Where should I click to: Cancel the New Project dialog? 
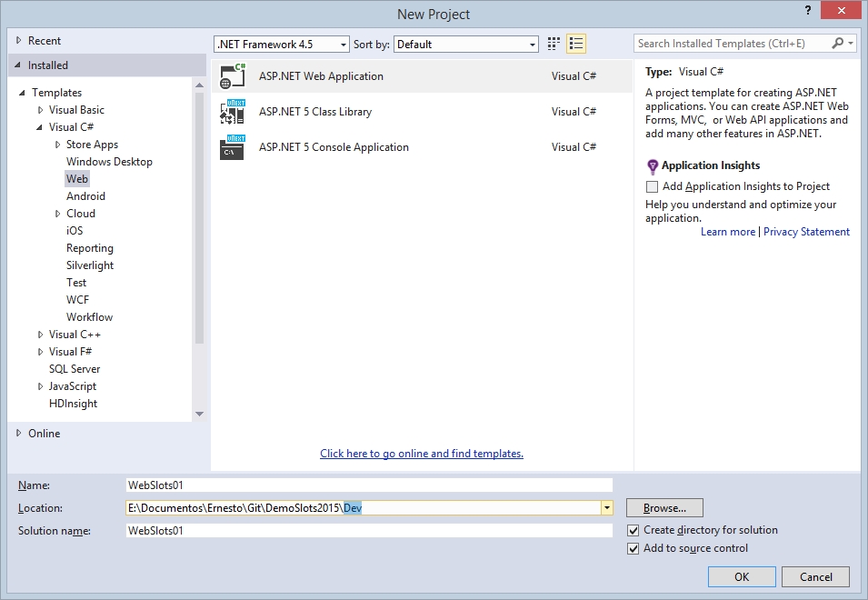point(815,576)
